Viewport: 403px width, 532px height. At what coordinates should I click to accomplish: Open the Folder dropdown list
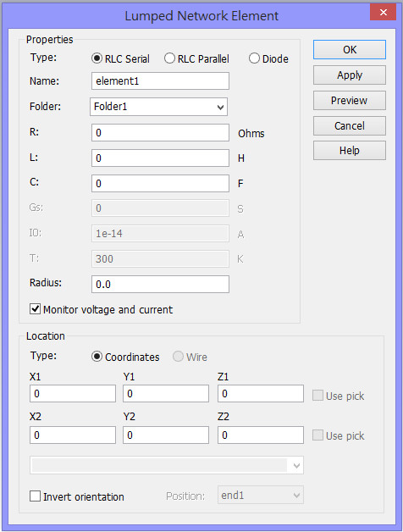[x=159, y=107]
